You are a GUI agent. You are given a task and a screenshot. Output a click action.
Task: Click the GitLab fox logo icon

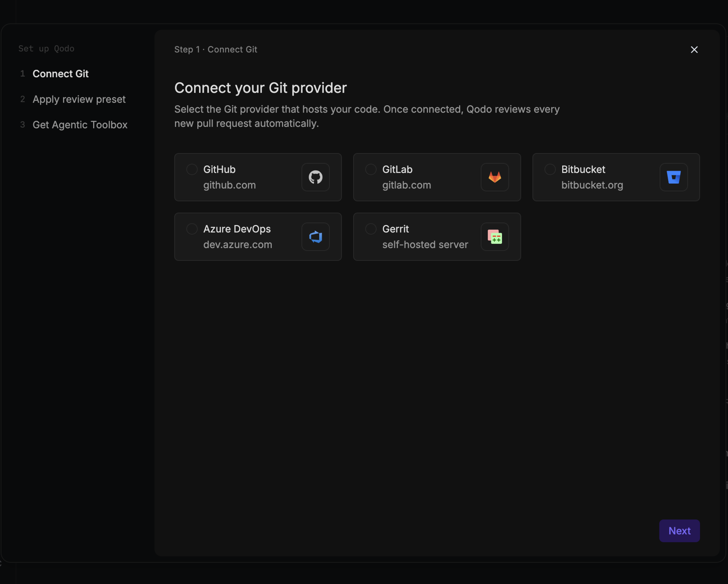pyautogui.click(x=495, y=177)
